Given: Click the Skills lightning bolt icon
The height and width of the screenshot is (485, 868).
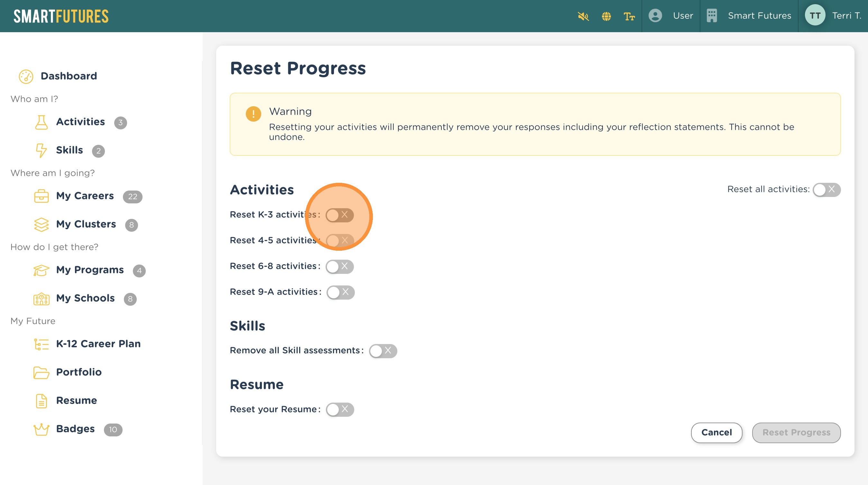Looking at the screenshot, I should [x=41, y=150].
